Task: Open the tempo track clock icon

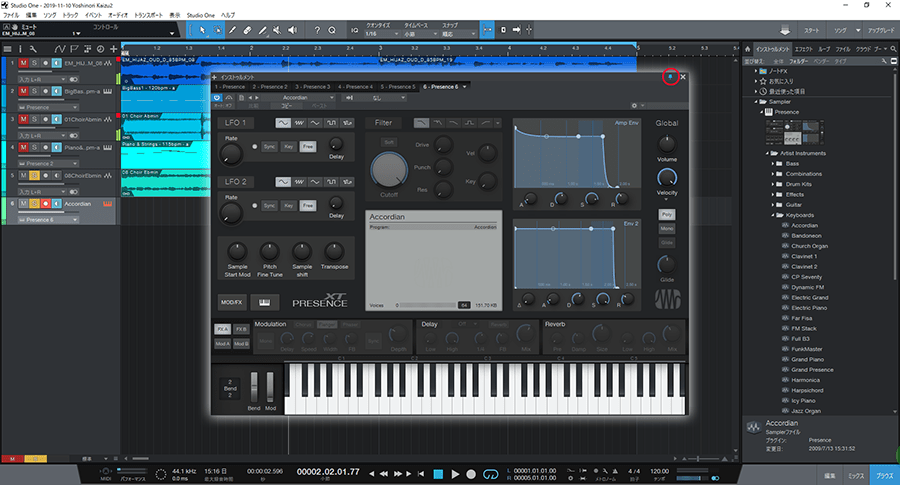Action: point(100,49)
